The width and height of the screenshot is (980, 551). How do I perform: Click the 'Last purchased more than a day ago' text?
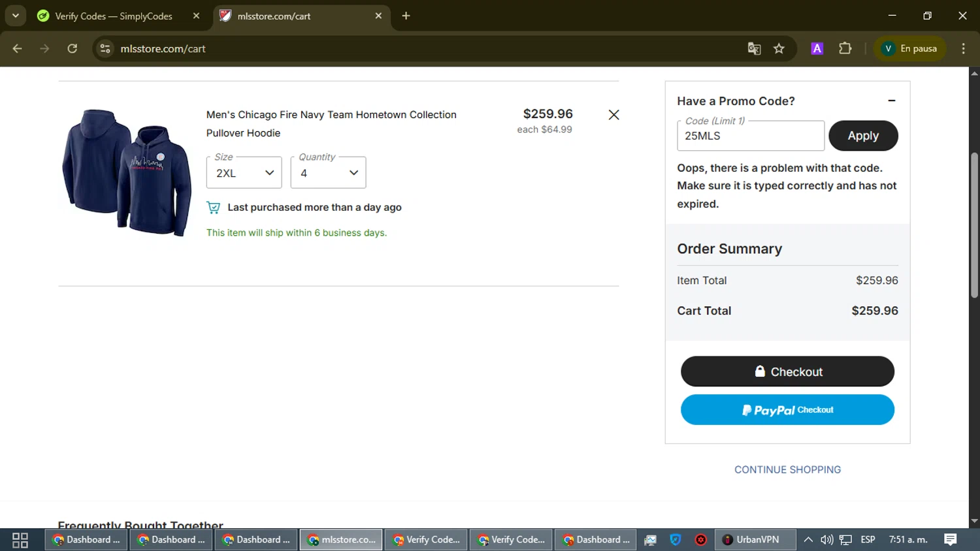point(314,208)
